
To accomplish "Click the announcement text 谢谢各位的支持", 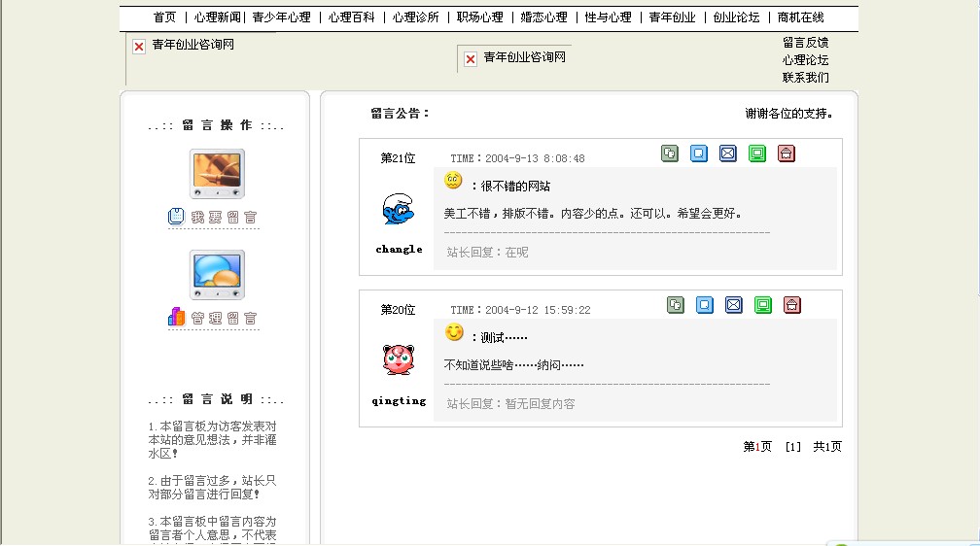I will tap(788, 114).
